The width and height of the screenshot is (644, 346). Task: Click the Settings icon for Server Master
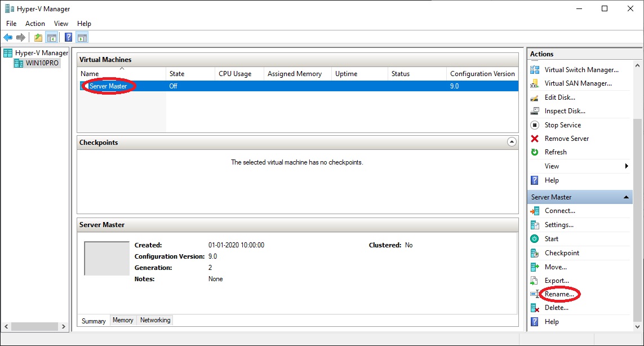click(x=535, y=225)
